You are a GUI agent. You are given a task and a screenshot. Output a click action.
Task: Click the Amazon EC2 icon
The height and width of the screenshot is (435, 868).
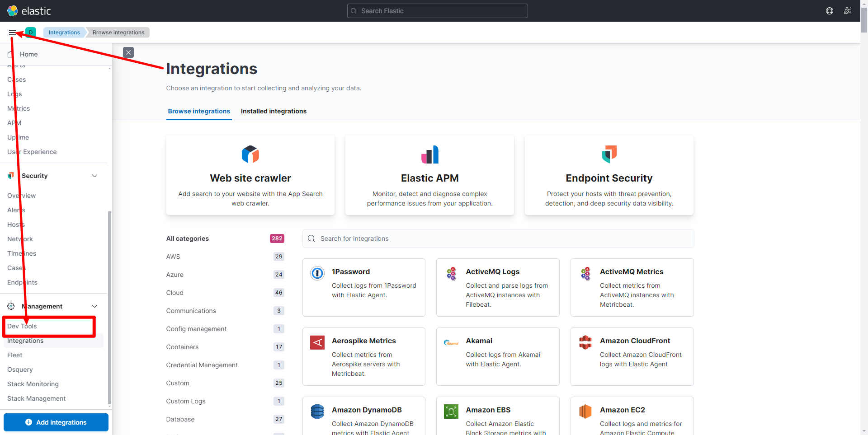(x=585, y=412)
